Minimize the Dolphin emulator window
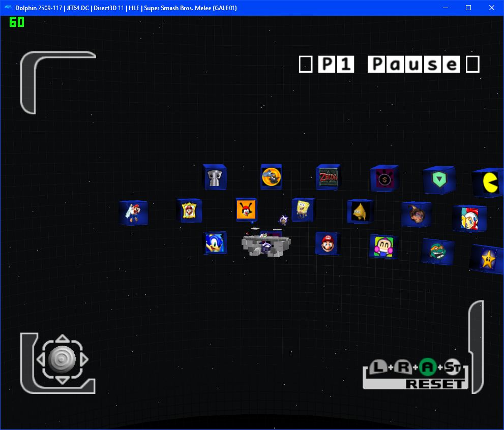The image size is (504, 430). coord(445,8)
